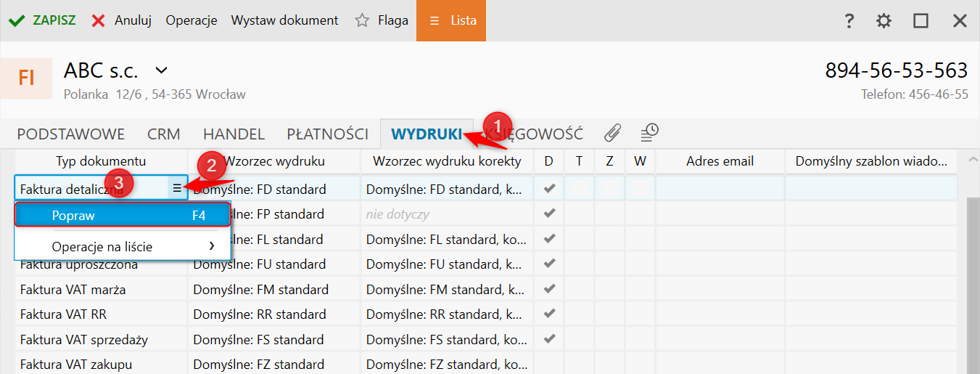Expand the ABC s.c. company dropdown
Viewport: 980px width, 374px height.
tap(162, 70)
